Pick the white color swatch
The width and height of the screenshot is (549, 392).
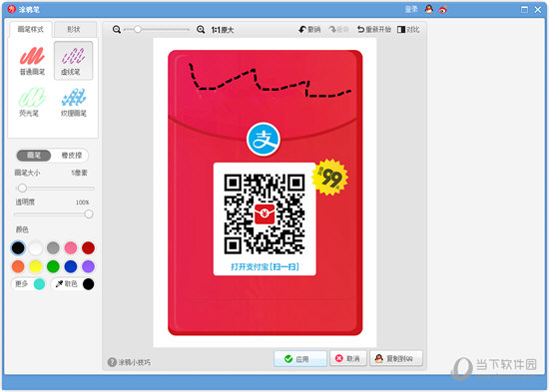(35, 247)
